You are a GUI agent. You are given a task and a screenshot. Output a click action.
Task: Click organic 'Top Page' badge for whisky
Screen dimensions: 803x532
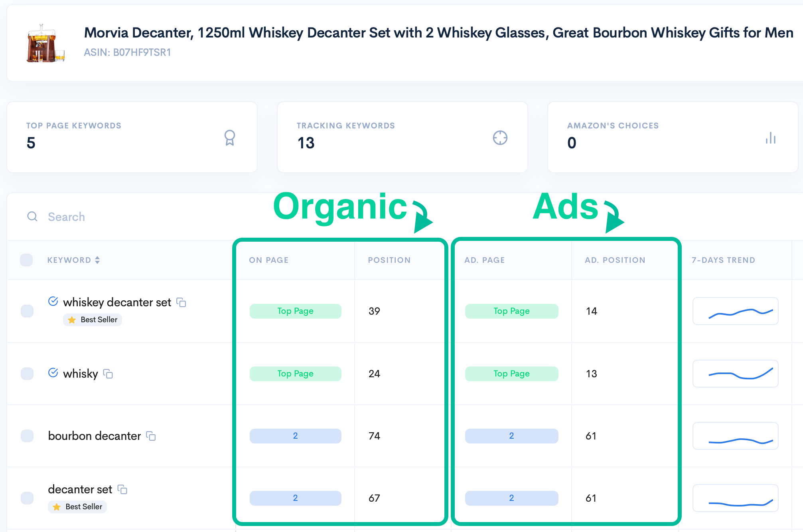coord(295,374)
